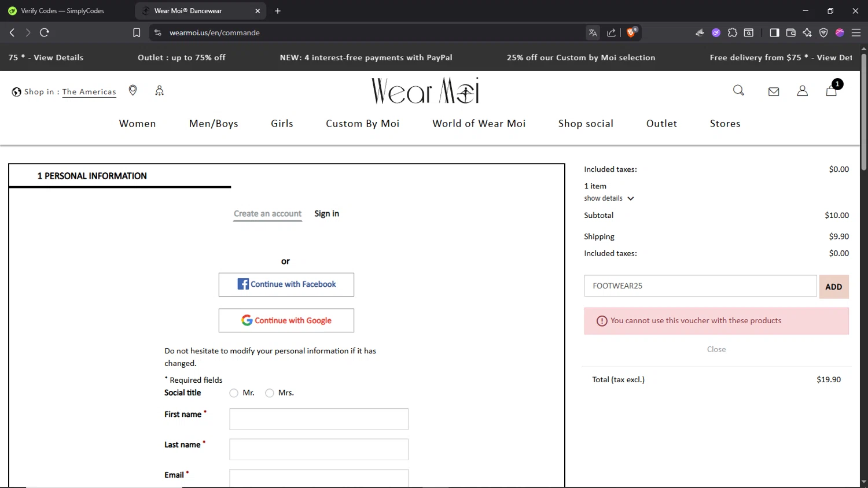
Task: Click ADD to apply the voucher
Action: (834, 287)
